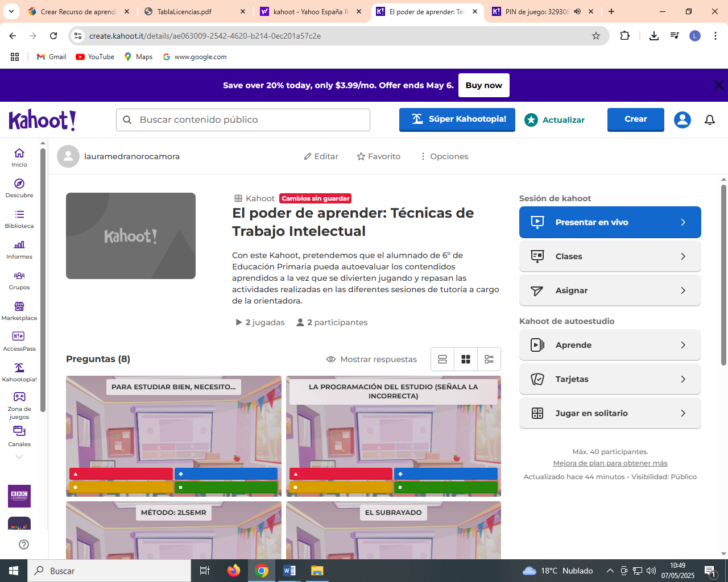Open Opciones menu
Screen dimensions: 728x582
(x=444, y=156)
